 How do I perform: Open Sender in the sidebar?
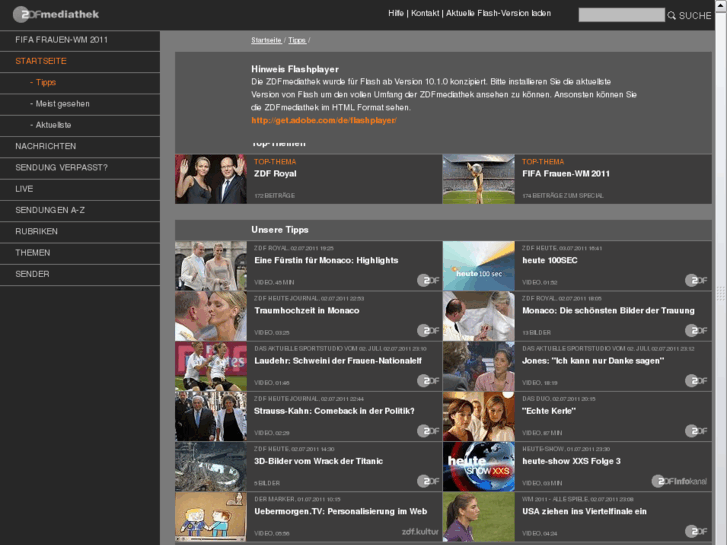[x=80, y=274]
